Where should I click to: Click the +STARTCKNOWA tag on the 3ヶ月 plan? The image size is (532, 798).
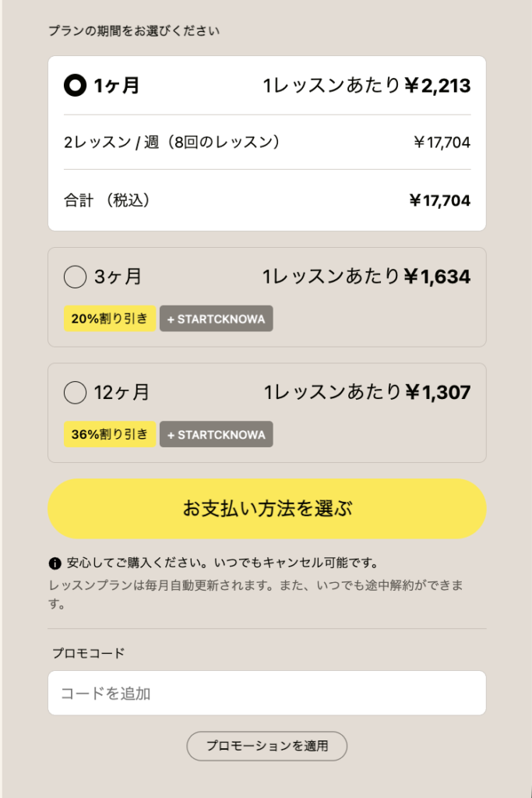point(216,318)
